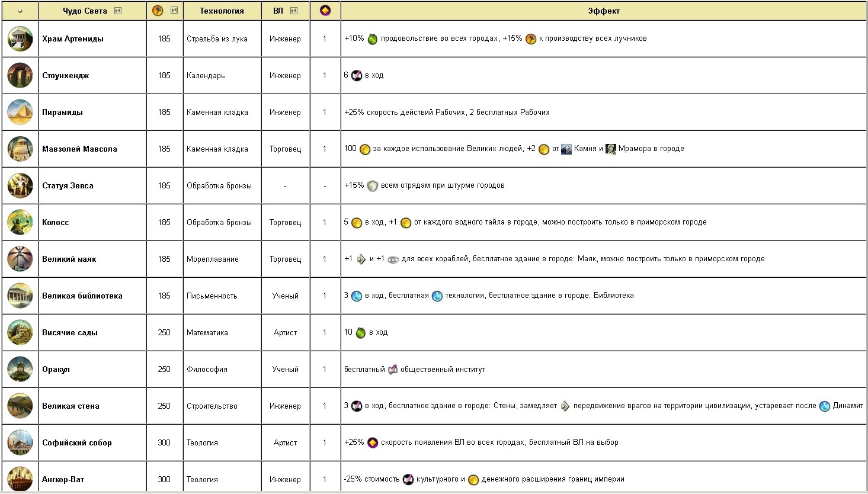The width and height of the screenshot is (868, 494).
Task: Sort by production cost using header arrow button
Action: (174, 11)
